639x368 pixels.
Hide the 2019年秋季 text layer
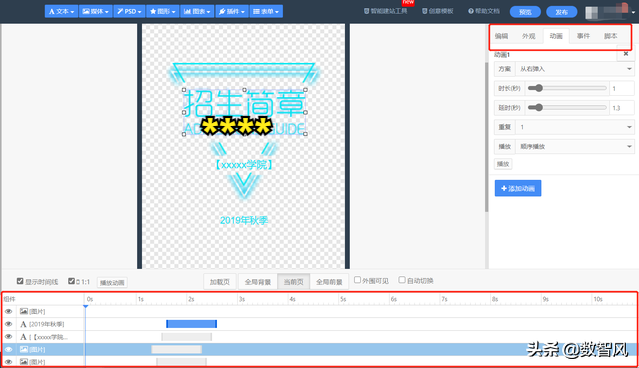click(x=9, y=324)
